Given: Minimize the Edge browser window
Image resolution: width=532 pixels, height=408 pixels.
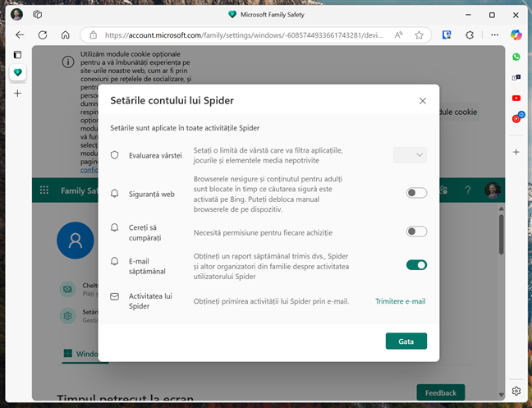Looking at the screenshot, I should pyautogui.click(x=468, y=15).
